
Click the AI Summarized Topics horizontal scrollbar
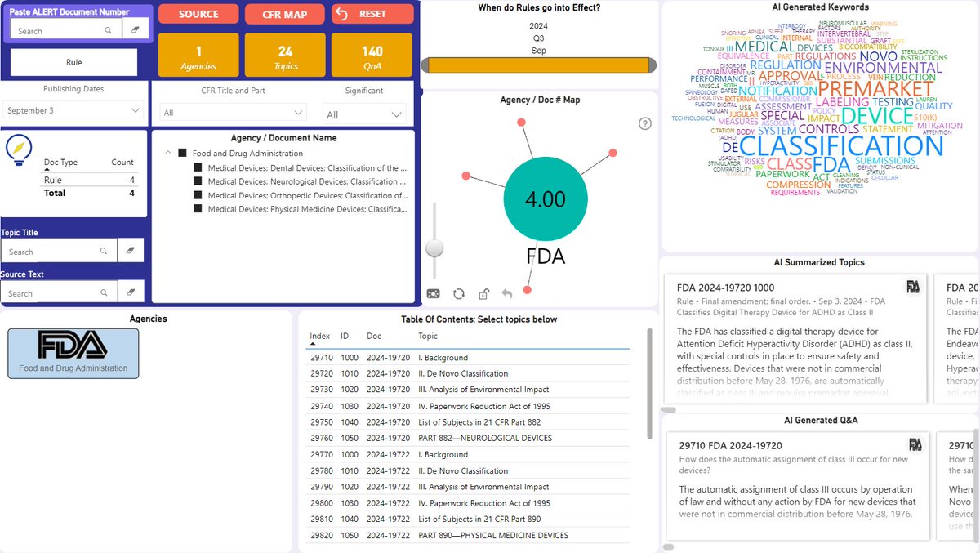(669, 410)
